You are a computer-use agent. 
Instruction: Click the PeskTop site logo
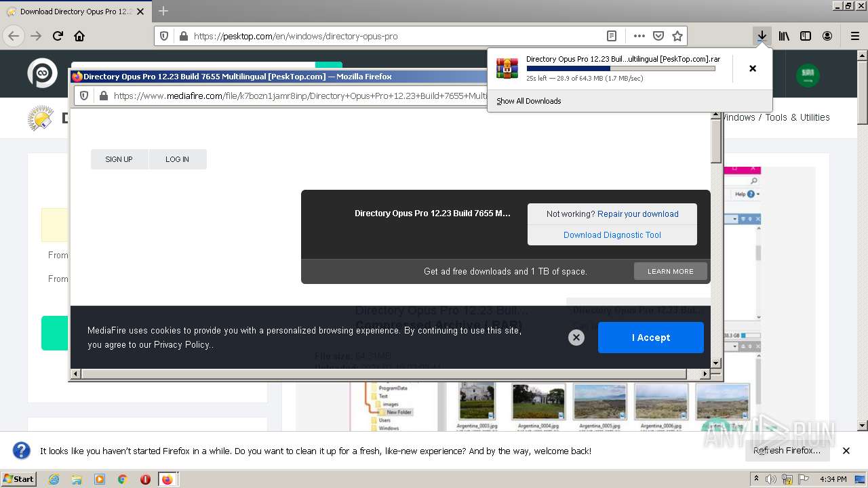(42, 73)
